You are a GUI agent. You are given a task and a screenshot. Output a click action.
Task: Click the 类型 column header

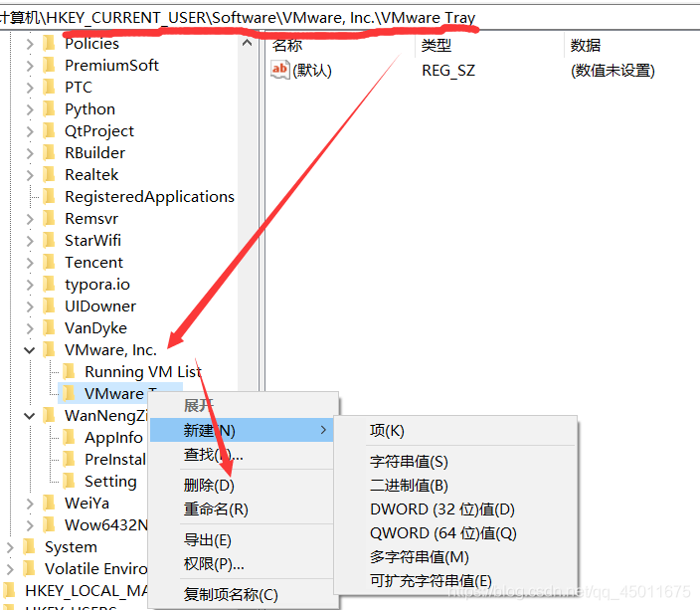[x=437, y=46]
